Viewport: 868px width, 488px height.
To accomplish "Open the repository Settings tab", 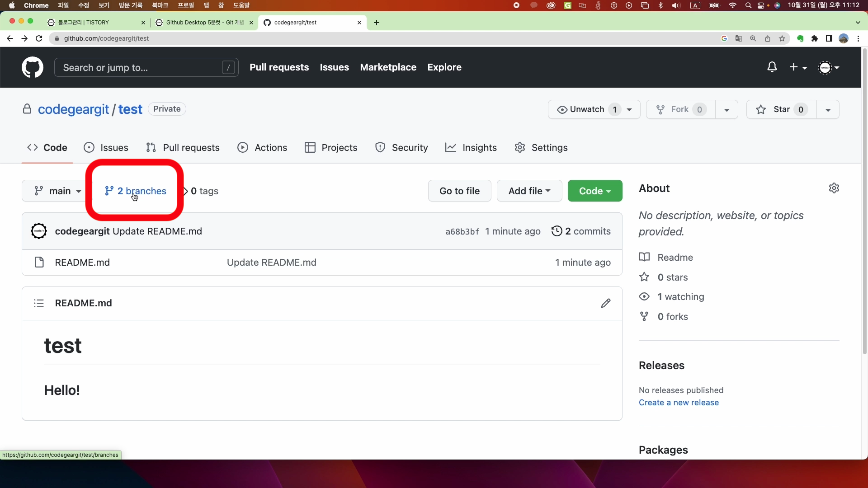I will pos(541,148).
